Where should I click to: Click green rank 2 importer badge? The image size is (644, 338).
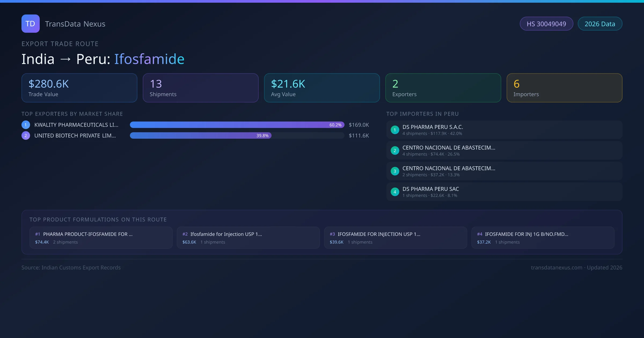click(x=395, y=150)
